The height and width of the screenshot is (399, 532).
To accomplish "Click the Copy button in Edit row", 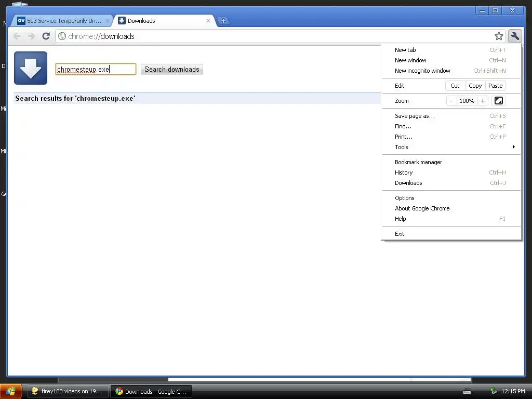I will (x=475, y=86).
